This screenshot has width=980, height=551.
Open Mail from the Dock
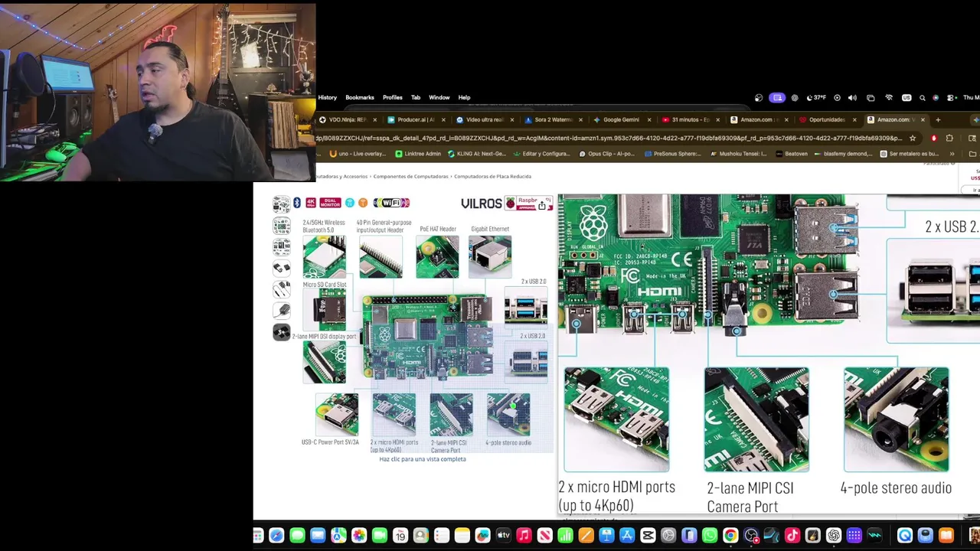click(x=318, y=536)
